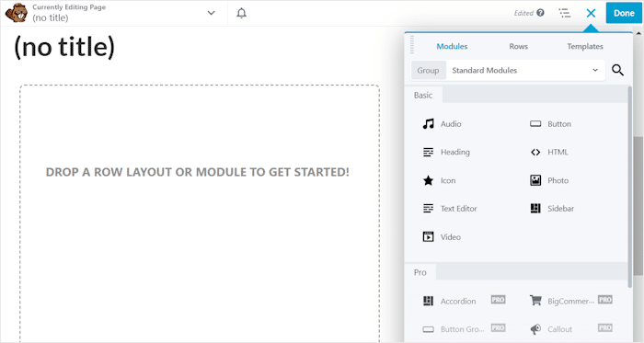Click the search magnifier icon in panel

(617, 70)
